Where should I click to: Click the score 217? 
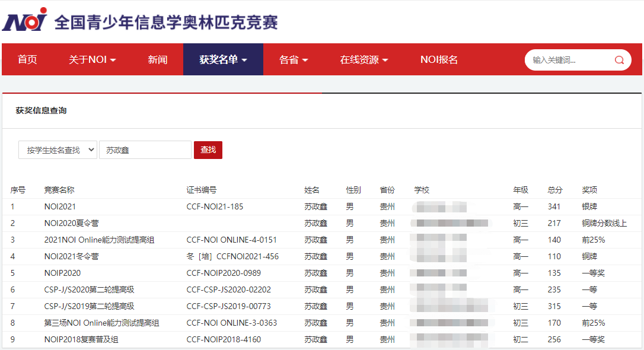point(554,223)
